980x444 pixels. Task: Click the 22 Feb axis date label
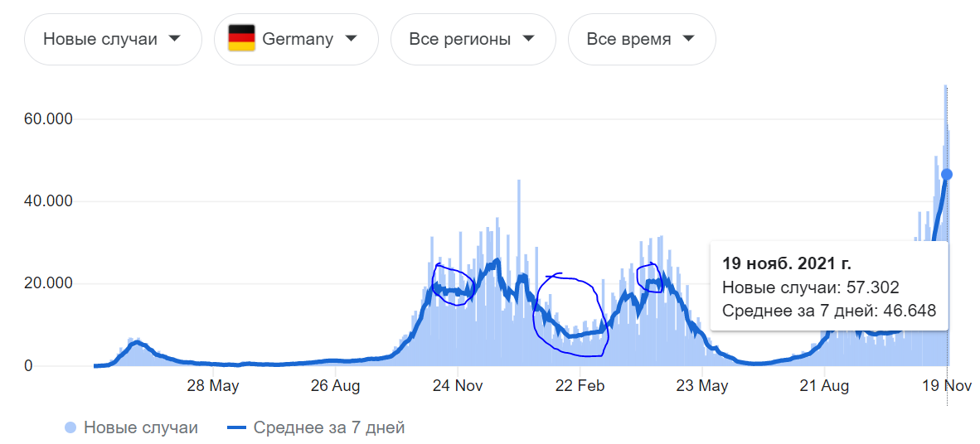pos(580,385)
